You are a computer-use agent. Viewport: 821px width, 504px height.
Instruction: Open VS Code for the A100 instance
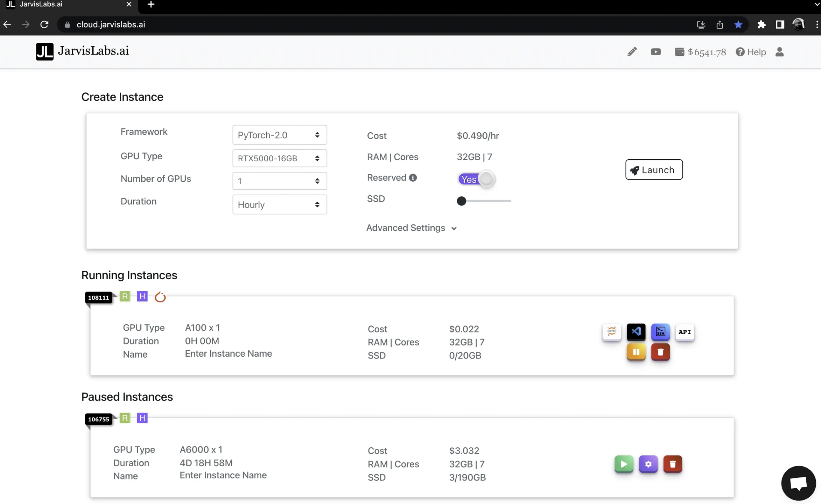[x=636, y=331]
